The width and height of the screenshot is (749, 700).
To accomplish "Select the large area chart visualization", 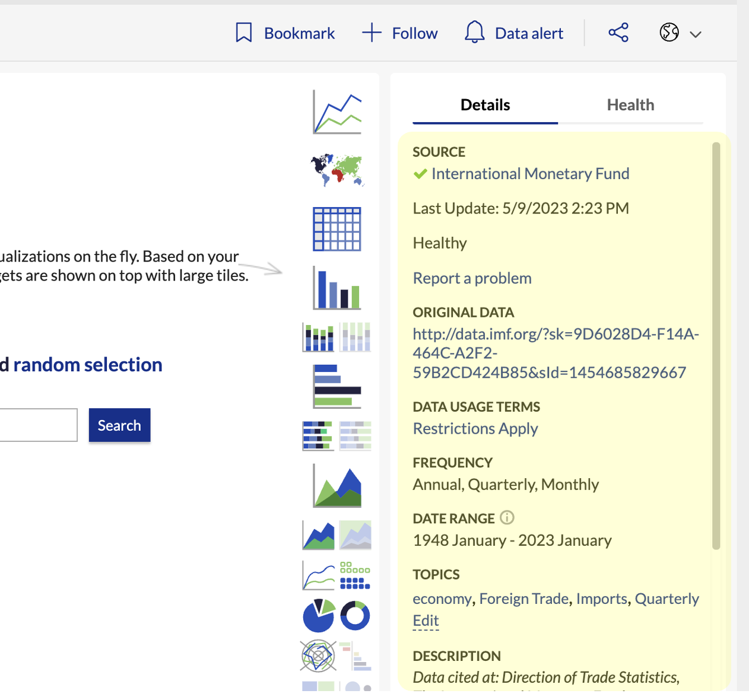I will [x=337, y=486].
